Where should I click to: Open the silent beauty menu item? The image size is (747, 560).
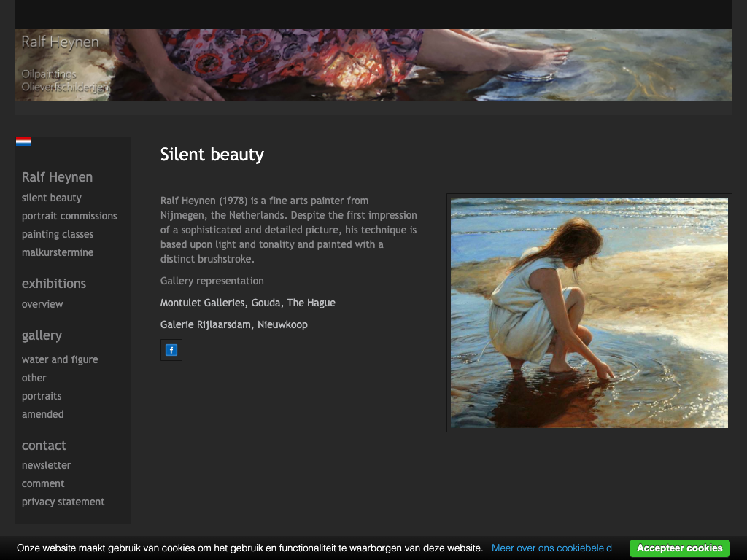pos(52,198)
